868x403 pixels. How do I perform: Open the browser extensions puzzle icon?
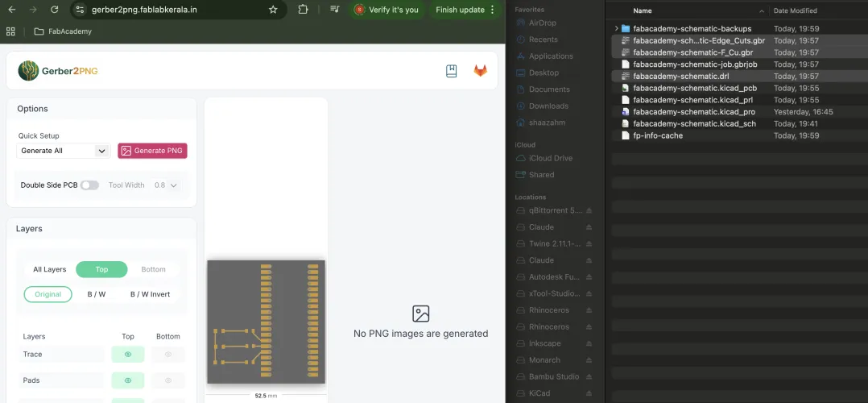[303, 10]
